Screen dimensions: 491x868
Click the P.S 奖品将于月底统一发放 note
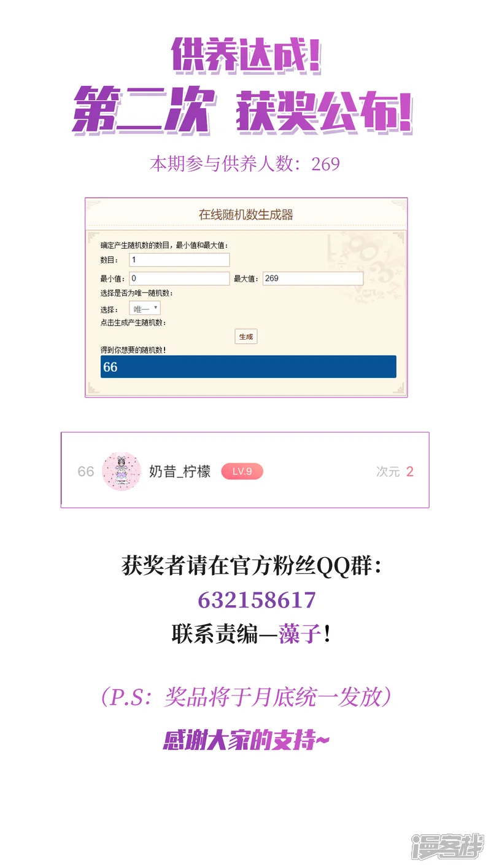246,697
